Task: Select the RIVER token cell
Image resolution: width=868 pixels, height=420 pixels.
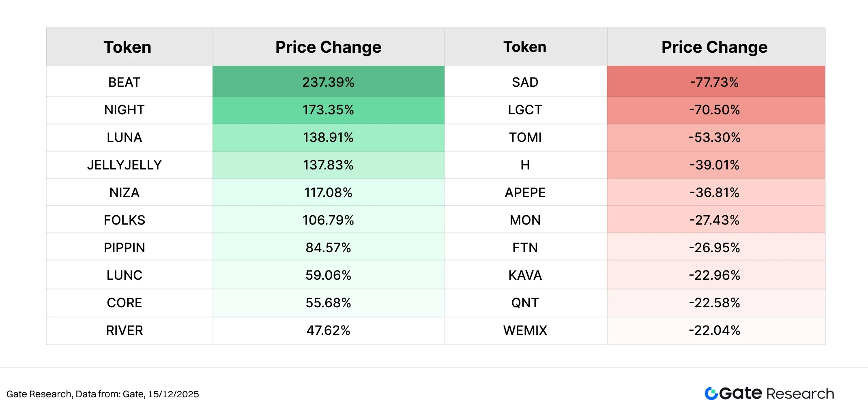Action: 124,330
